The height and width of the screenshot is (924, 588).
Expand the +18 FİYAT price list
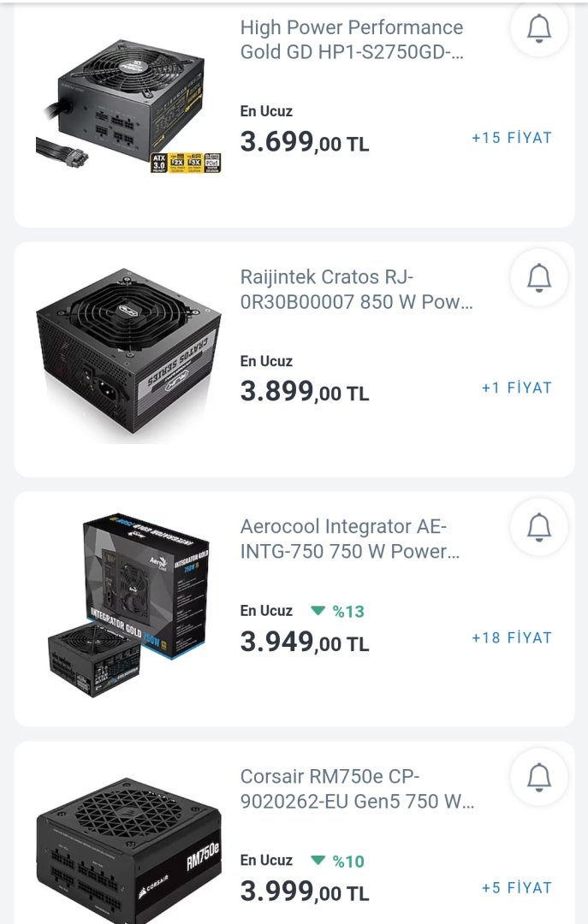click(x=512, y=637)
